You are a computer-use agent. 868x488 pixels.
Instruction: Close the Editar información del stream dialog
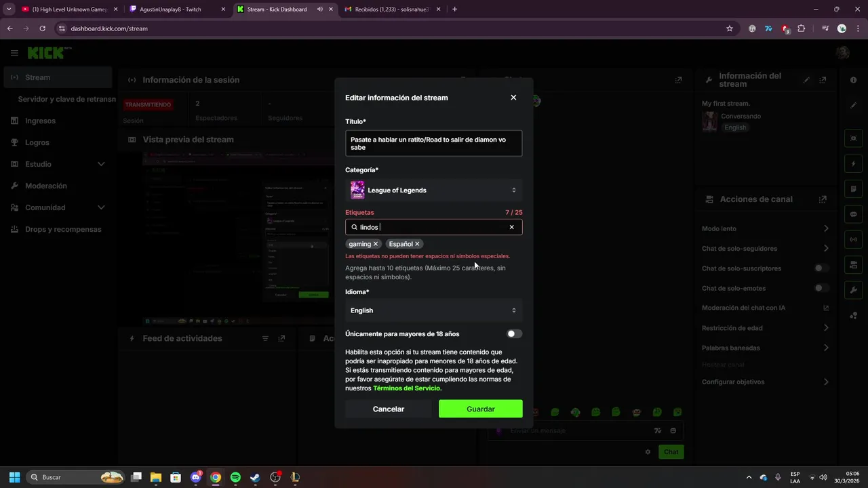click(x=513, y=98)
